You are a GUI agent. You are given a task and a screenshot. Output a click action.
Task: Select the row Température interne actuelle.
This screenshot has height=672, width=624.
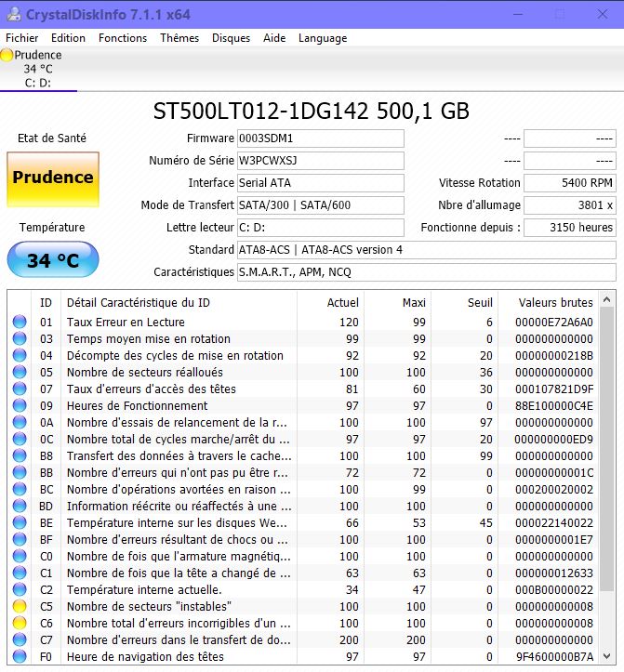pos(304,589)
